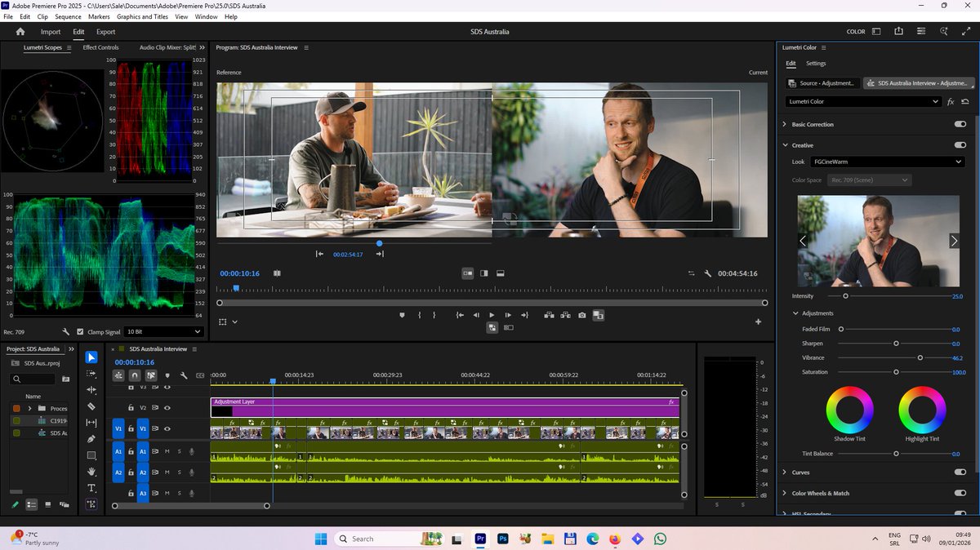980x550 pixels.
Task: Open the Look dropdown FGCineWarm
Action: [x=887, y=162]
